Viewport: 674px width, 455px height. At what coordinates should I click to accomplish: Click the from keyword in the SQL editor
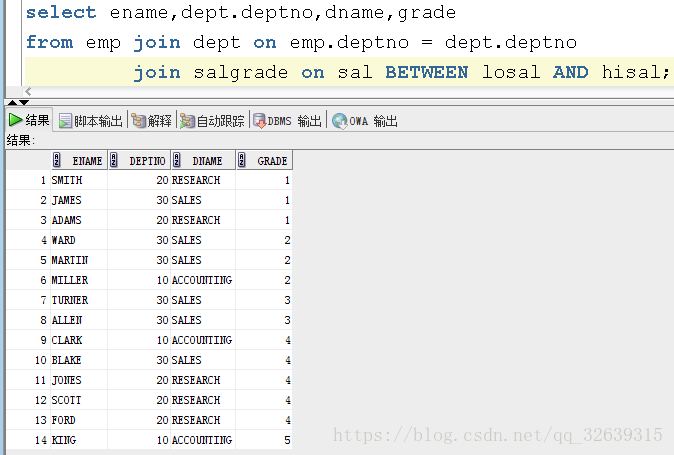tap(49, 42)
